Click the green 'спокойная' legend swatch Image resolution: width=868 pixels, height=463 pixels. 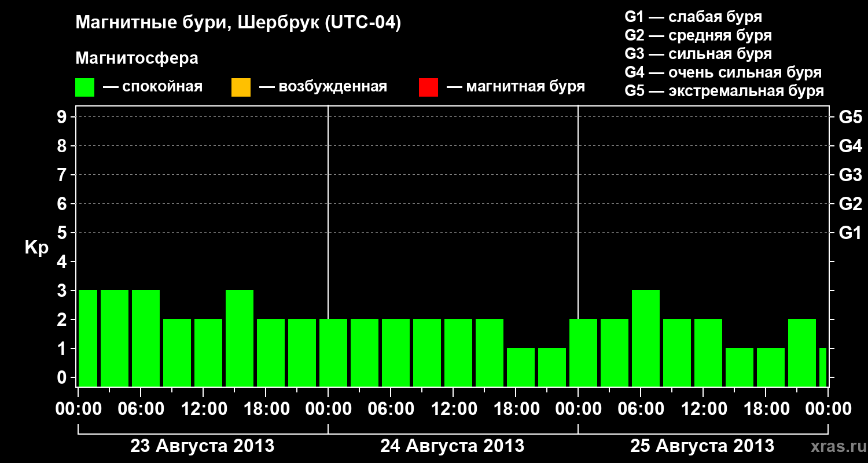tap(85, 87)
